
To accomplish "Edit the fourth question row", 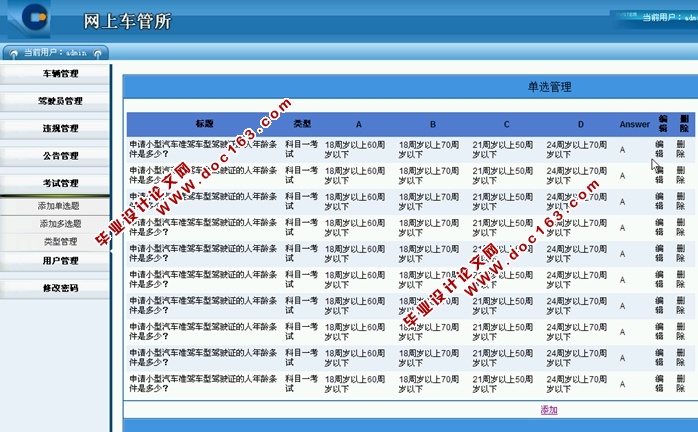I will (659, 227).
